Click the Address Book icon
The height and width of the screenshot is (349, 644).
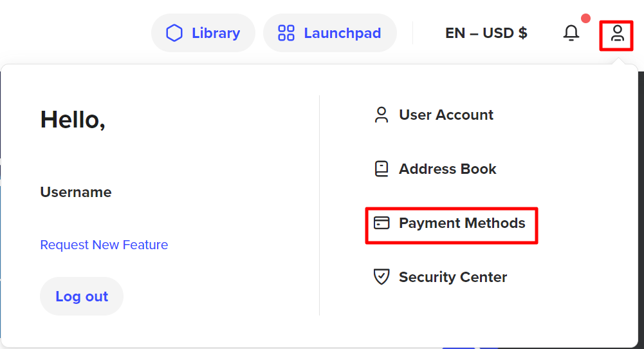(381, 169)
